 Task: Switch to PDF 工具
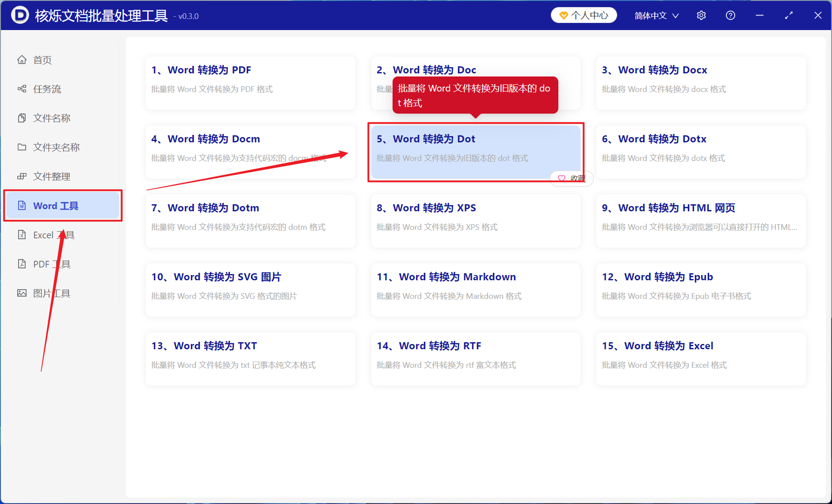[x=62, y=264]
